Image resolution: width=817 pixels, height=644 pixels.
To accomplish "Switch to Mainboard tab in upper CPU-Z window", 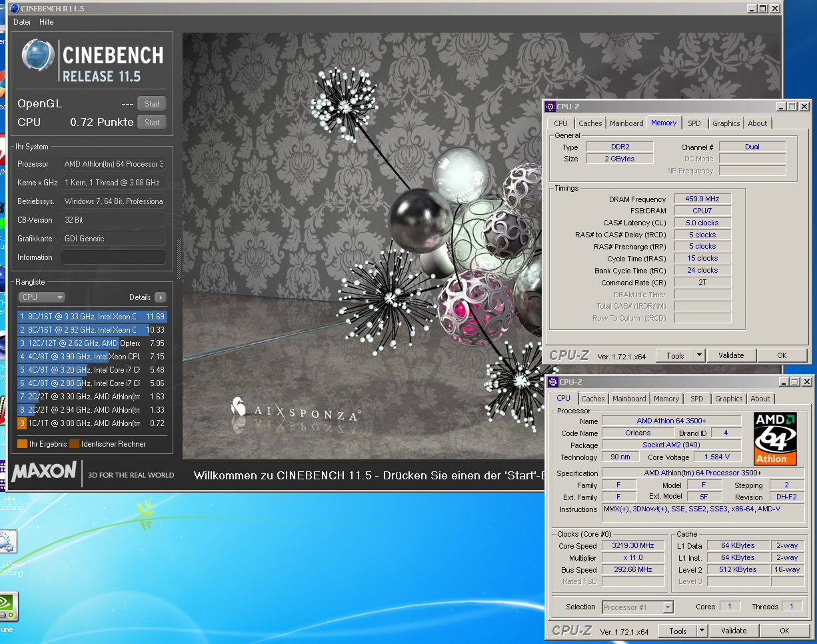I will click(626, 123).
